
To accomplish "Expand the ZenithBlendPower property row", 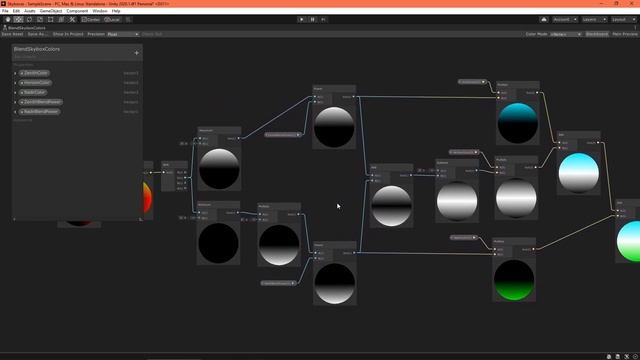I will pyautogui.click(x=16, y=102).
